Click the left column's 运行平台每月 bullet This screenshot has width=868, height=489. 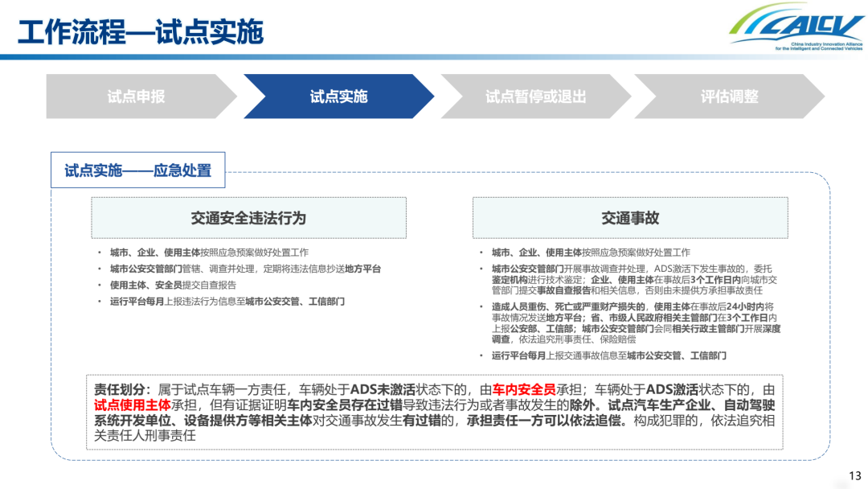click(x=227, y=301)
